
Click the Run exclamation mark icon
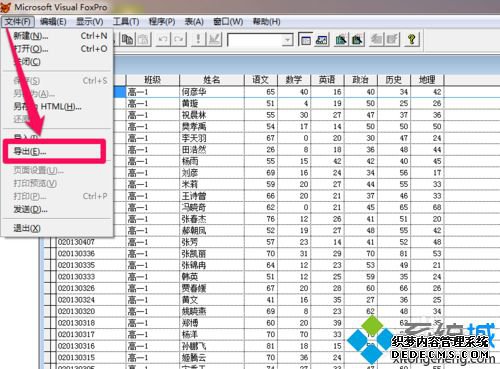[198, 40]
